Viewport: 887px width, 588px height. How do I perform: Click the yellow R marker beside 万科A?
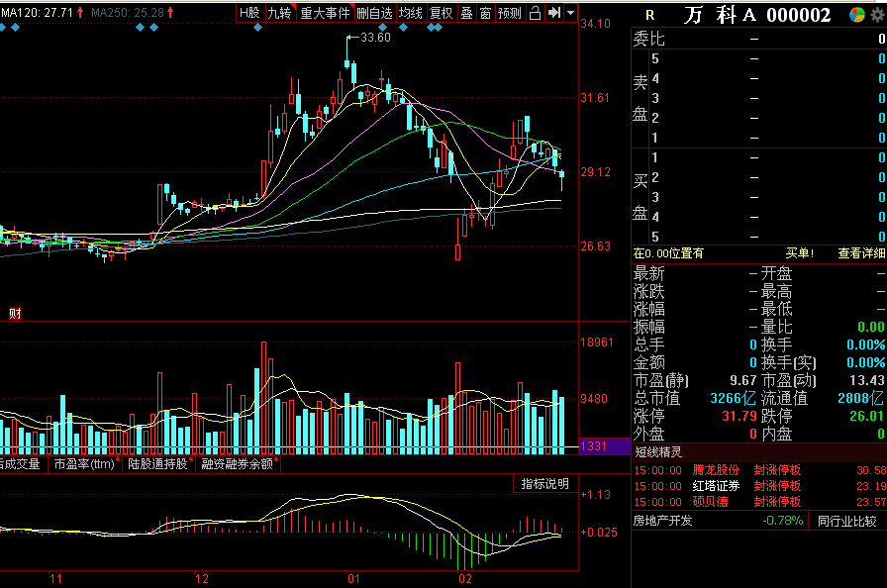[x=650, y=15]
